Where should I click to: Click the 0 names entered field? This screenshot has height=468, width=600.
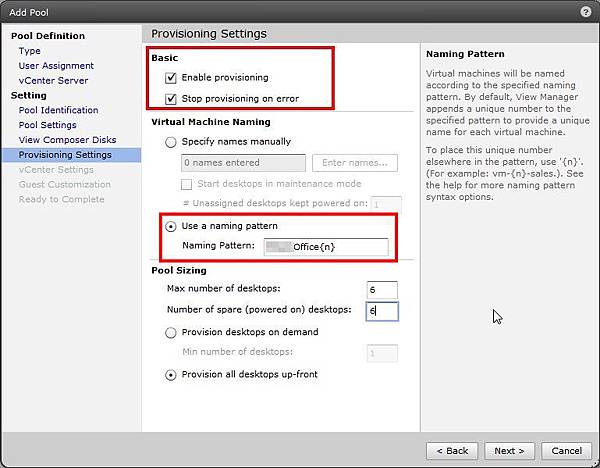pos(243,163)
